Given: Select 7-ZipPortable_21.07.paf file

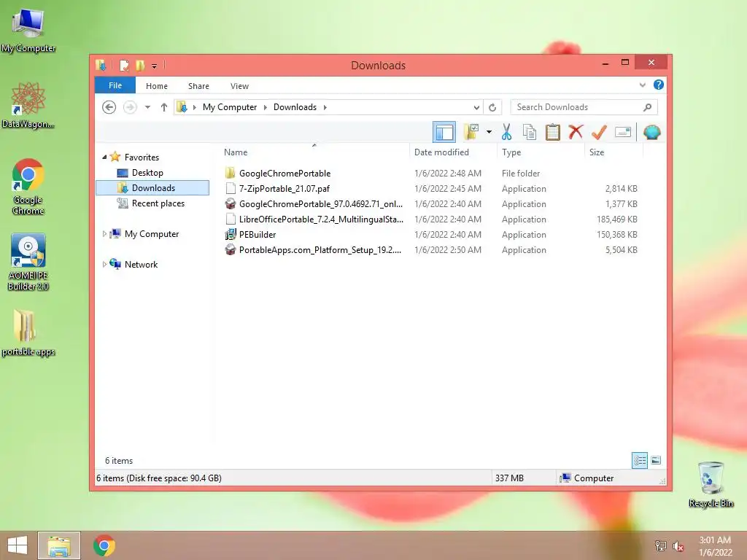Looking at the screenshot, I should tap(285, 189).
